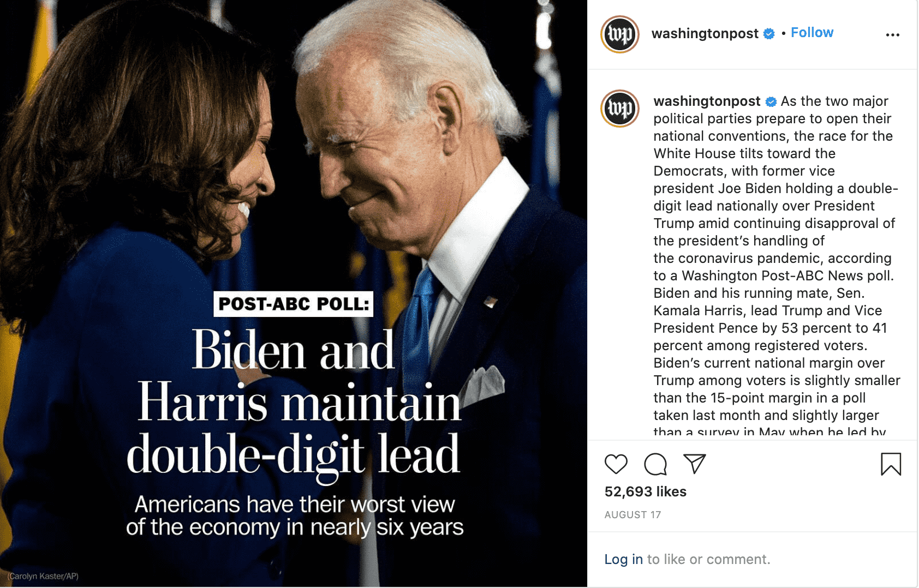919x588 pixels.
Task: Open the three-dot options menu
Action: click(893, 34)
